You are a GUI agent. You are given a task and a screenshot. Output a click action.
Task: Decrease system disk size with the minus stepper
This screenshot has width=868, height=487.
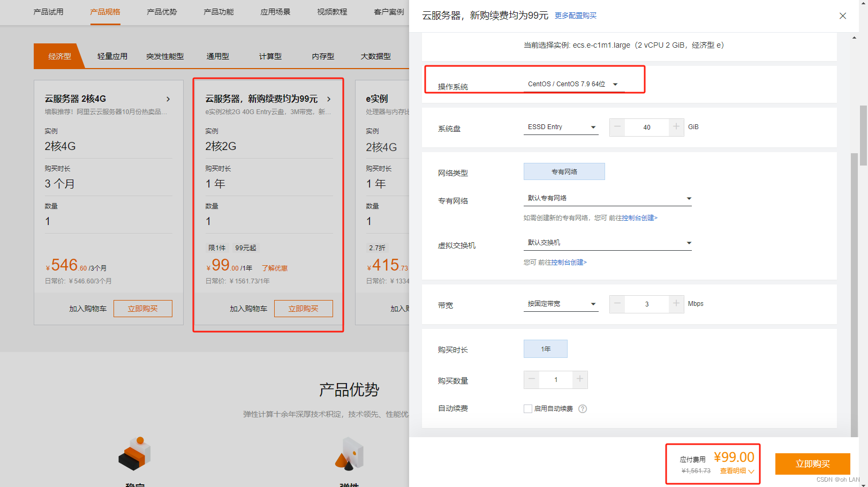(617, 127)
